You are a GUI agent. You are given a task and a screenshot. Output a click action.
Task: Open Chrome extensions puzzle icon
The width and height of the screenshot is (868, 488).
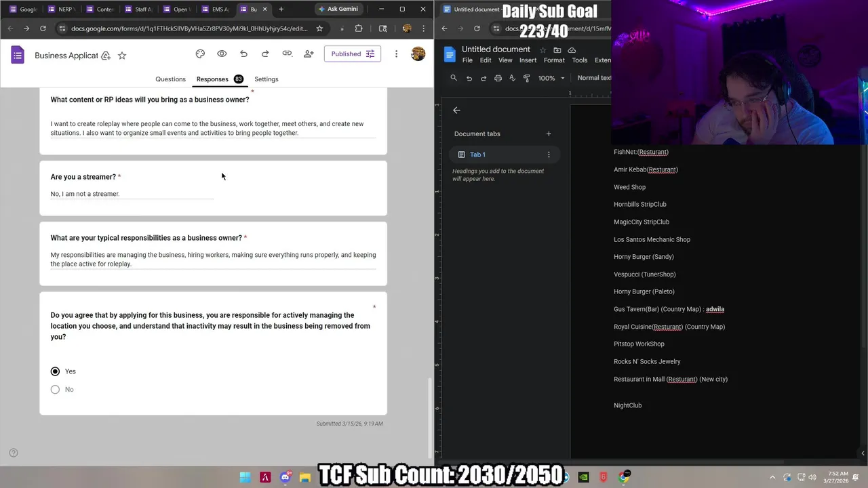[359, 28]
